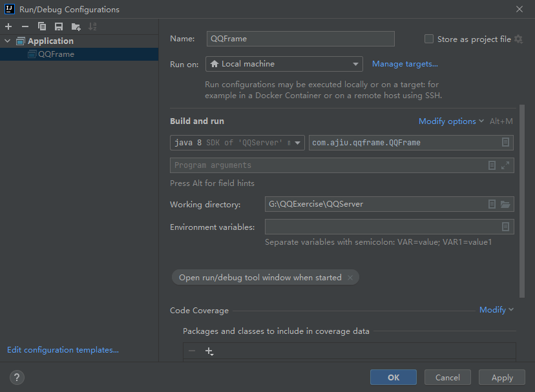Open main class browse icon

505,142
